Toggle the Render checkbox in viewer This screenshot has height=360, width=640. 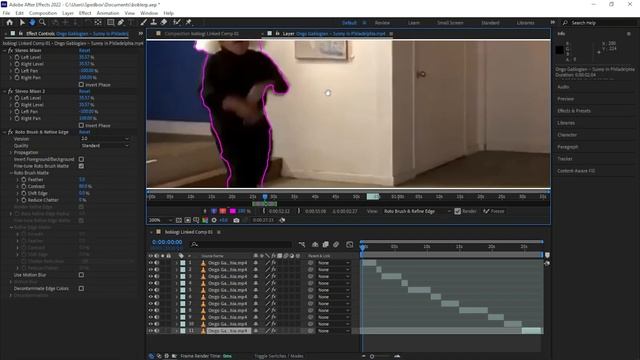(x=458, y=211)
